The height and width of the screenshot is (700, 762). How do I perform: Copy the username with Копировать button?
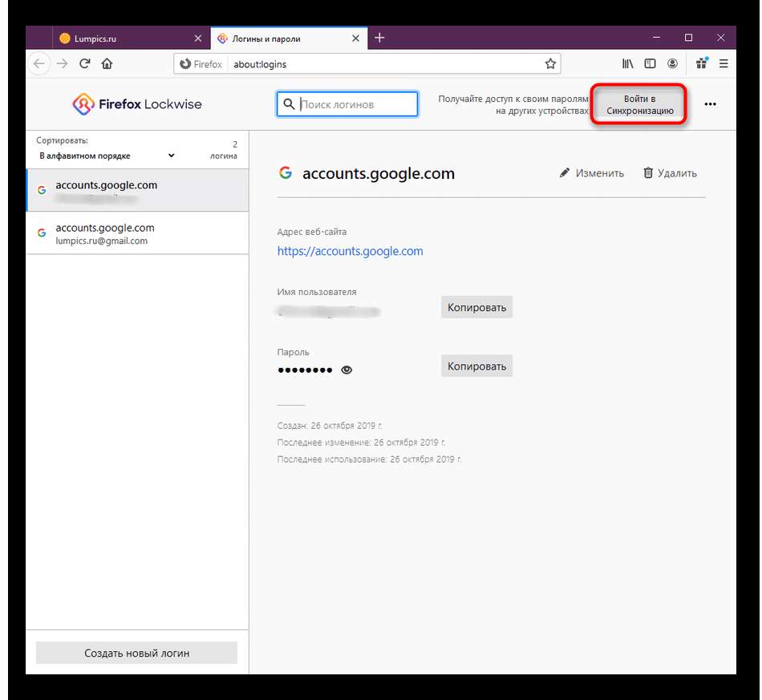pyautogui.click(x=476, y=307)
